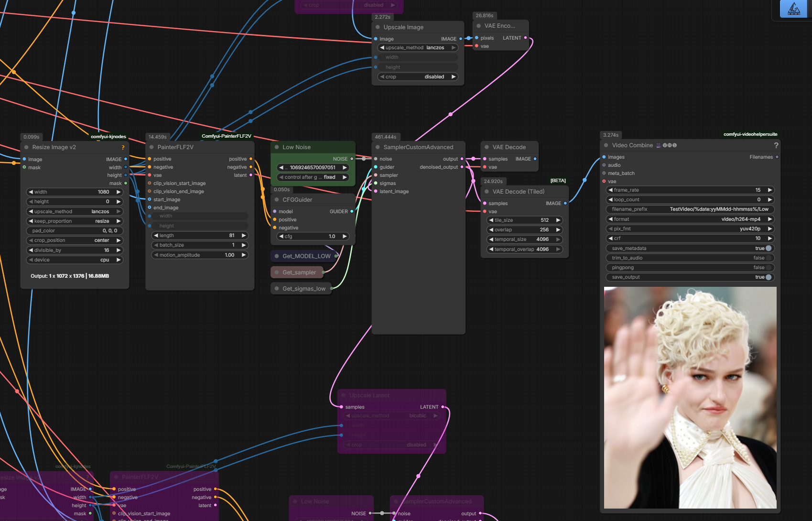Increase crf value with right arrow

click(x=769, y=239)
